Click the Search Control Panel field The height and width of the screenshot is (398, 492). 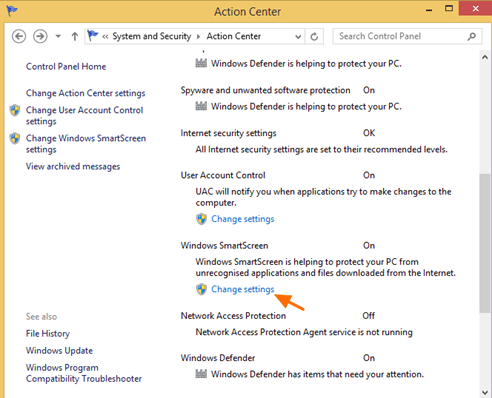[x=407, y=36]
